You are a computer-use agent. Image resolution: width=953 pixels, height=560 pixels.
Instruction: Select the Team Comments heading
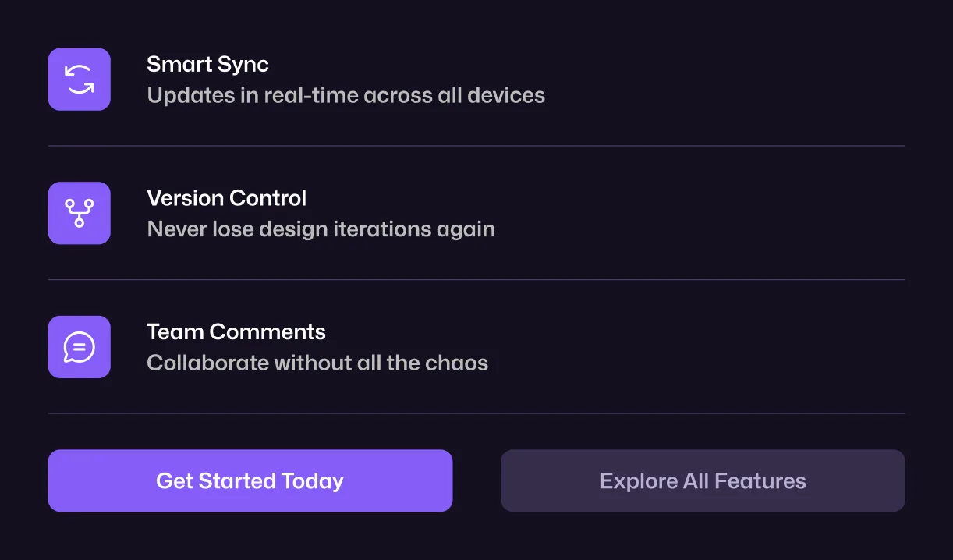pyautogui.click(x=236, y=331)
